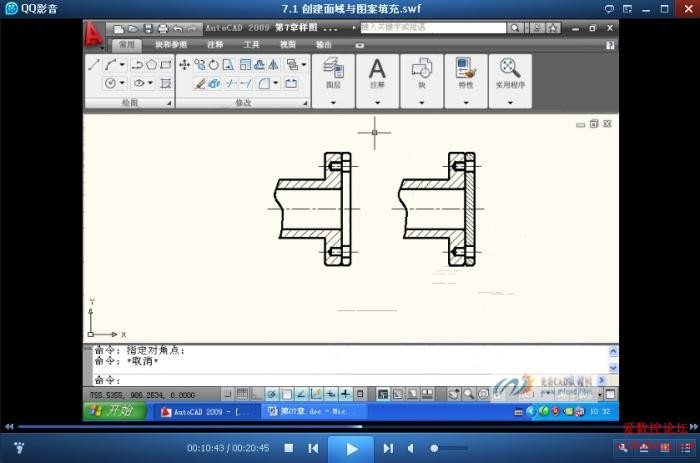Toggle snap mode in status bar
Viewport: 700px width, 463px height.
tap(228, 394)
